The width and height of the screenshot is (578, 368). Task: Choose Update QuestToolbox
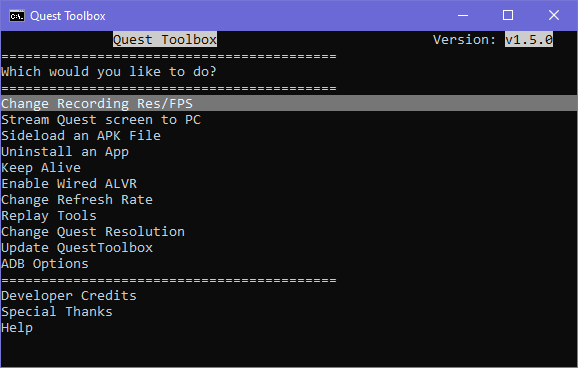tap(77, 247)
